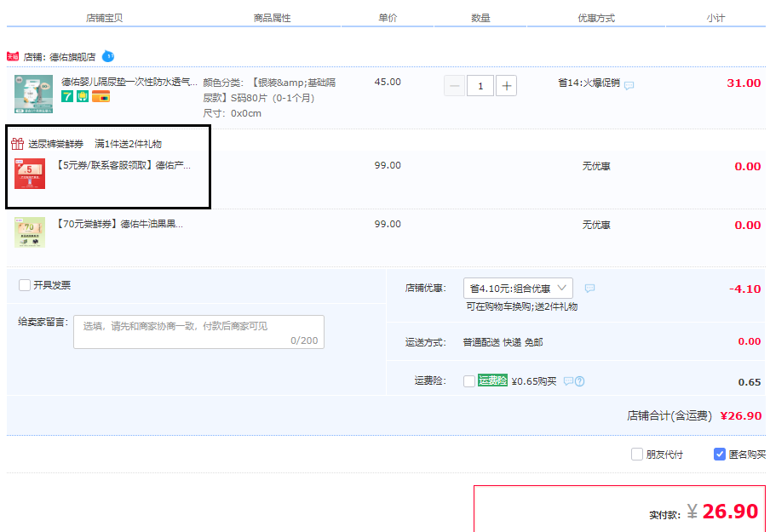Click the red gift box icon
The height and width of the screenshot is (532, 770).
coord(17,143)
